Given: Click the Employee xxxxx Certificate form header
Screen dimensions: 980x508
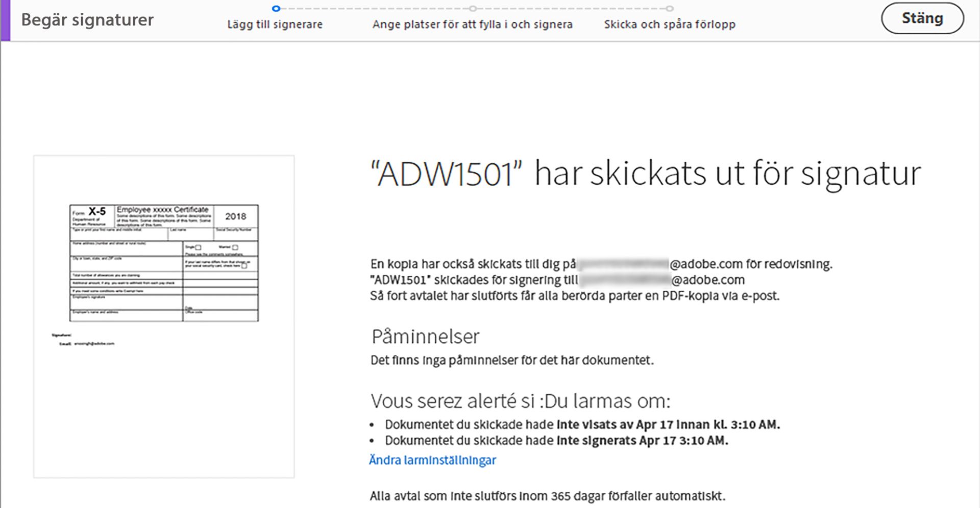Looking at the screenshot, I should click(x=163, y=209).
